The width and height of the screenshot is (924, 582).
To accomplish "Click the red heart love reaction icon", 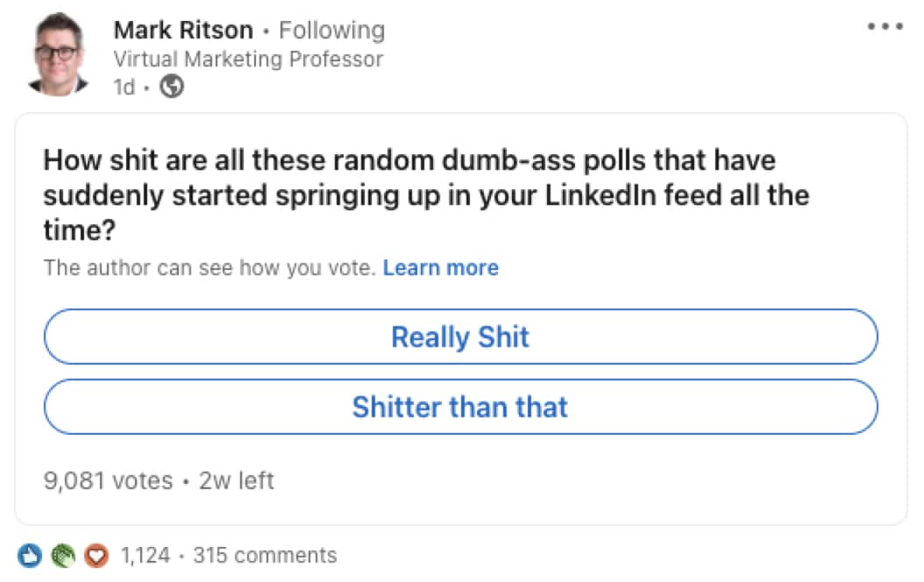I will (96, 556).
